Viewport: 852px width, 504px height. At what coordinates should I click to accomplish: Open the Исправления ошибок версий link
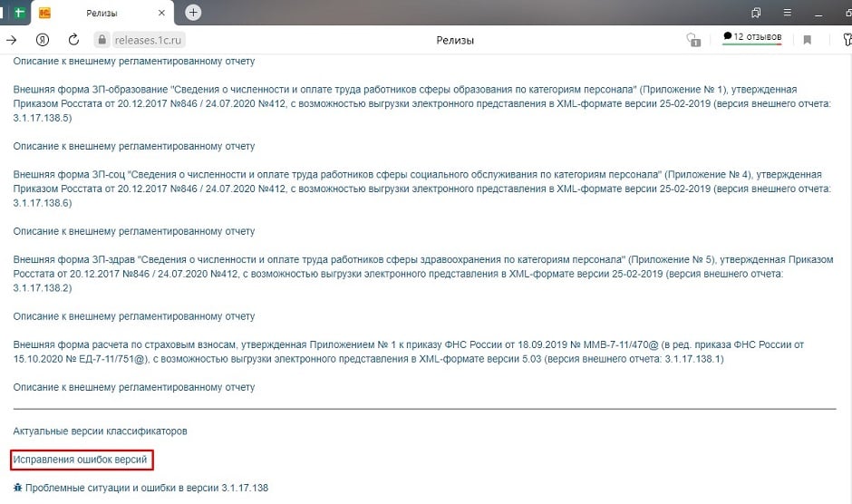80,460
